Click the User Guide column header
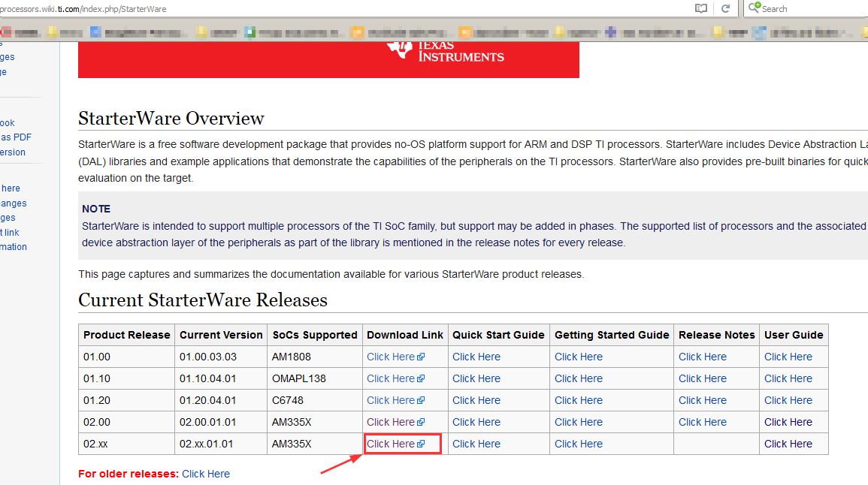The width and height of the screenshot is (868, 485). point(794,335)
